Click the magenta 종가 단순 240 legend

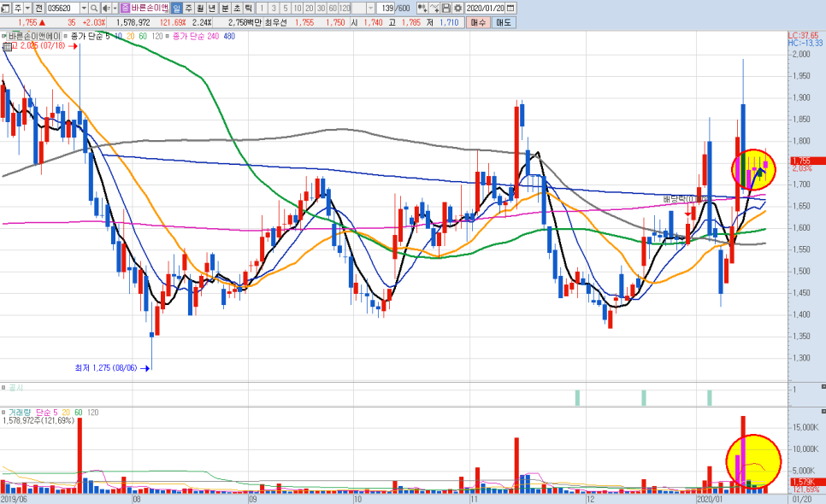tap(196, 36)
